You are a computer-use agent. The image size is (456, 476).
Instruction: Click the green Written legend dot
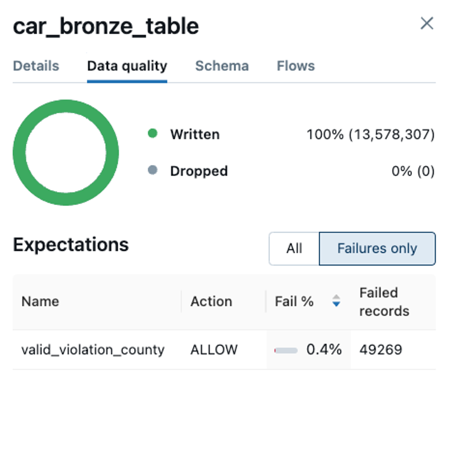153,134
